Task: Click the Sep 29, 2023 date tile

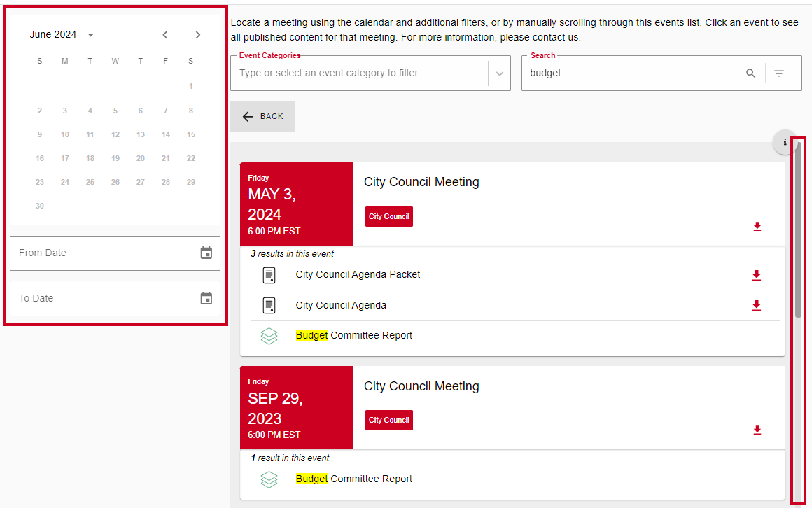Action: tap(297, 407)
